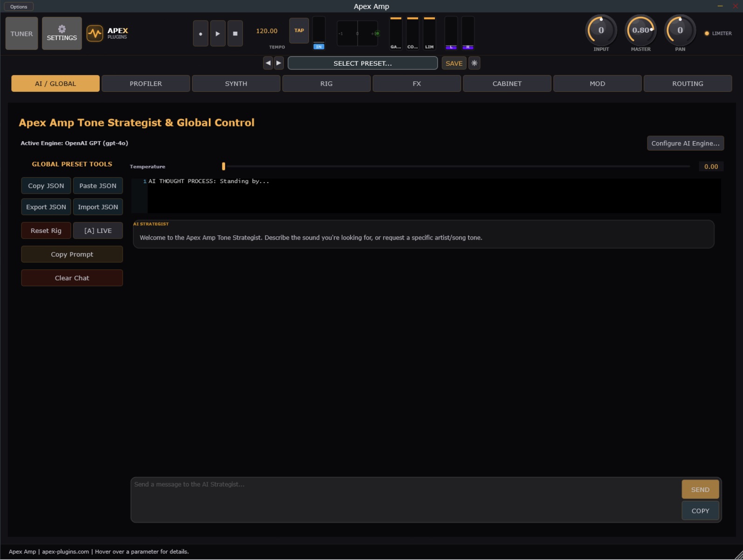Click the Clear Chat button
Screen dimensions: 743x560
[x=72, y=278]
